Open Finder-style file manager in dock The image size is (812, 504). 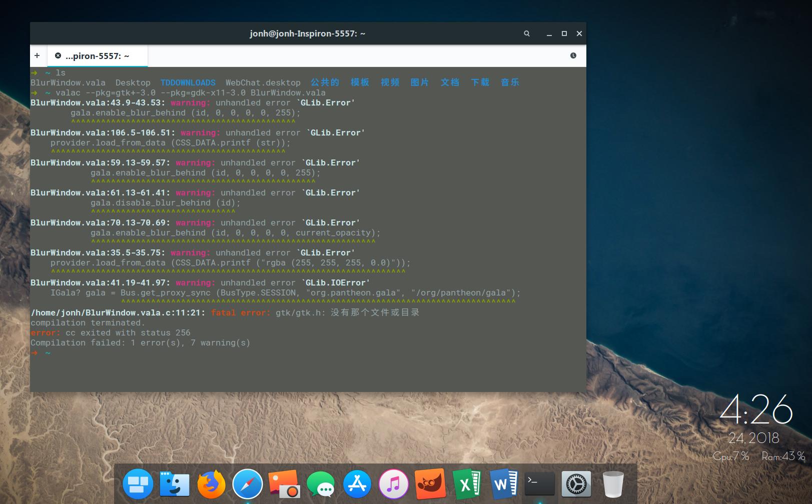pos(174,484)
